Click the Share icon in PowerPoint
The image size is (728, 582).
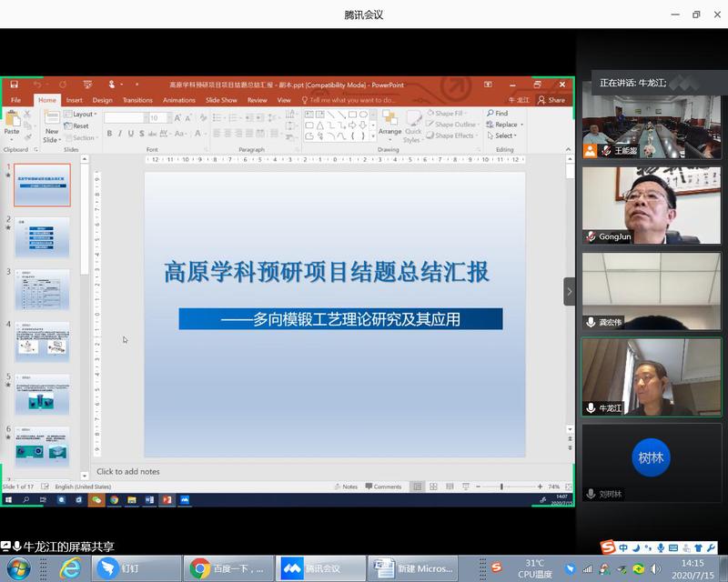551,100
